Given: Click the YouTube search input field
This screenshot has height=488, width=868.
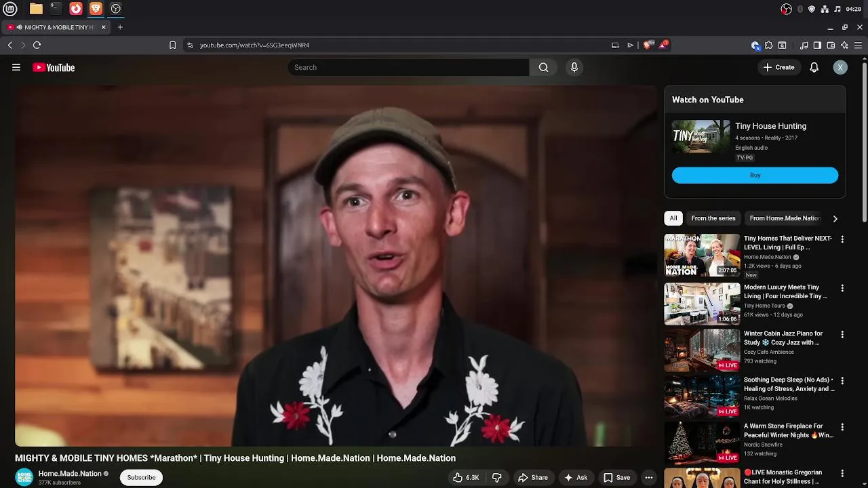Looking at the screenshot, I should pyautogui.click(x=408, y=67).
